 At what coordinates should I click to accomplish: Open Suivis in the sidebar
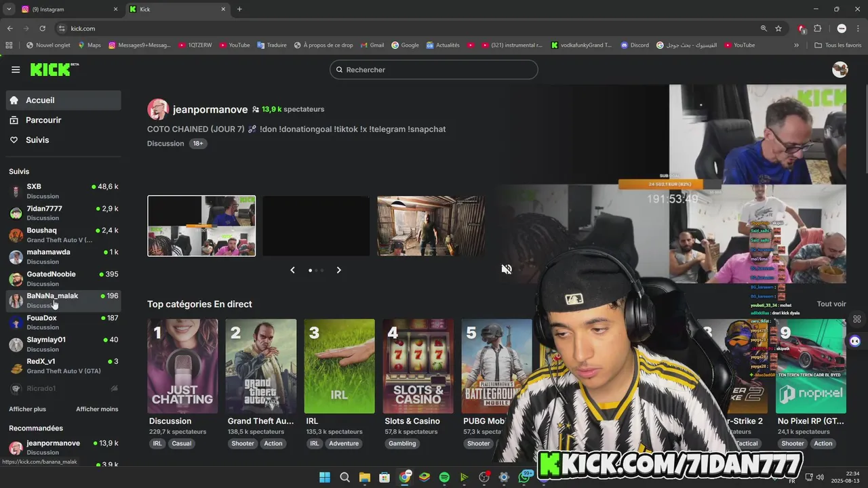coord(64,140)
